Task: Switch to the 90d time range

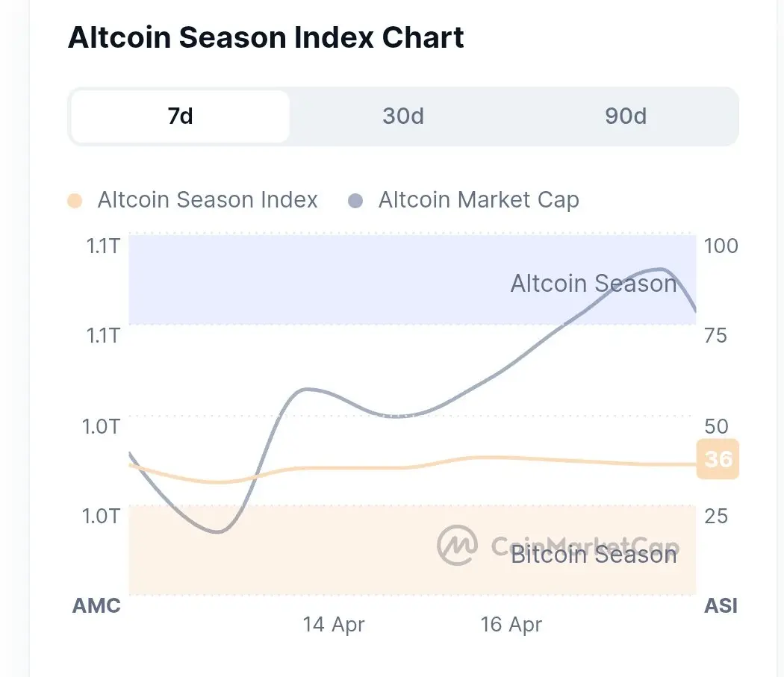Action: pos(625,116)
